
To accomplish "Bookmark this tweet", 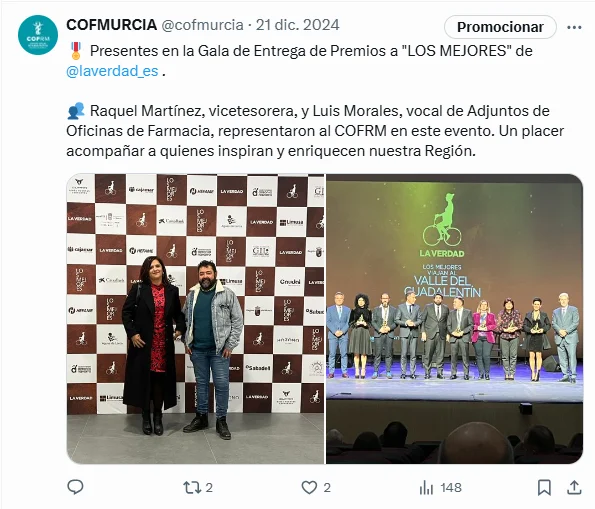I will tap(544, 487).
